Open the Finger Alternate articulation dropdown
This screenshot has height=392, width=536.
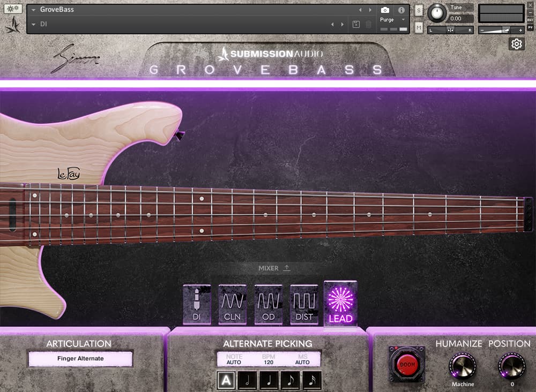point(80,359)
